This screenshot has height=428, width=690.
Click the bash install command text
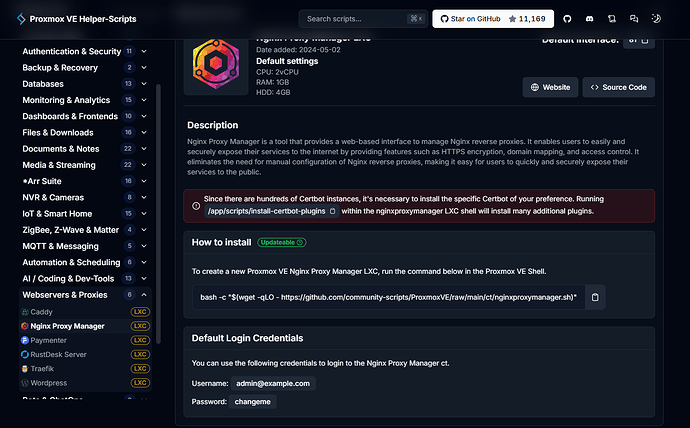click(388, 297)
